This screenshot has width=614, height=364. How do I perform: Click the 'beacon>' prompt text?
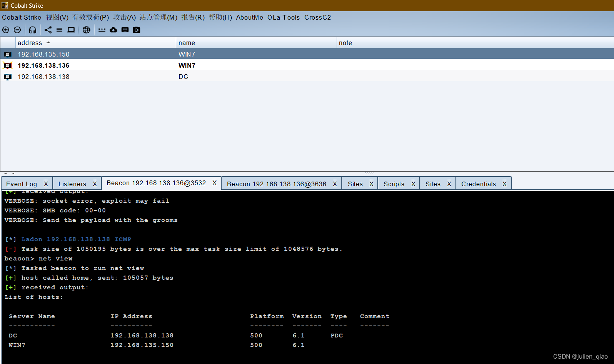click(x=19, y=259)
